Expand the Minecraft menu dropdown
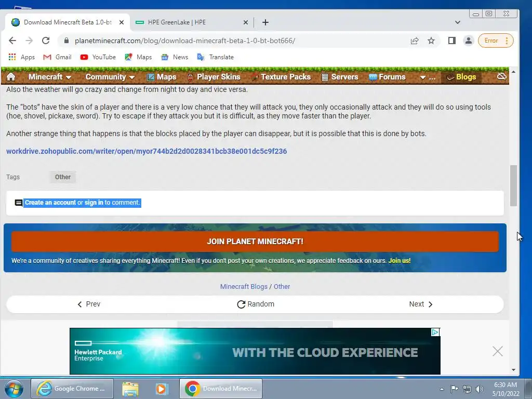Viewport: 532px width, 399px height. coord(50,77)
